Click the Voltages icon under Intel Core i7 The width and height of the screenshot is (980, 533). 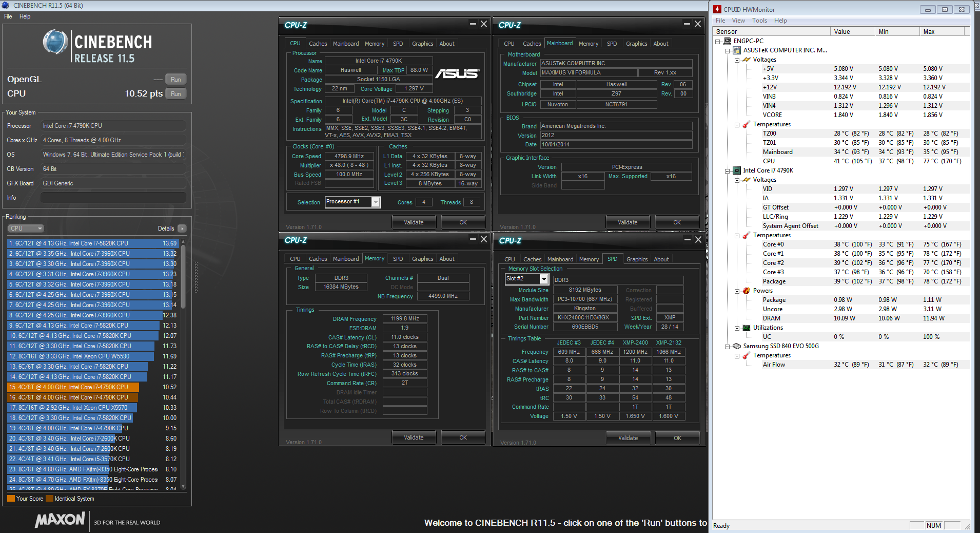point(747,180)
